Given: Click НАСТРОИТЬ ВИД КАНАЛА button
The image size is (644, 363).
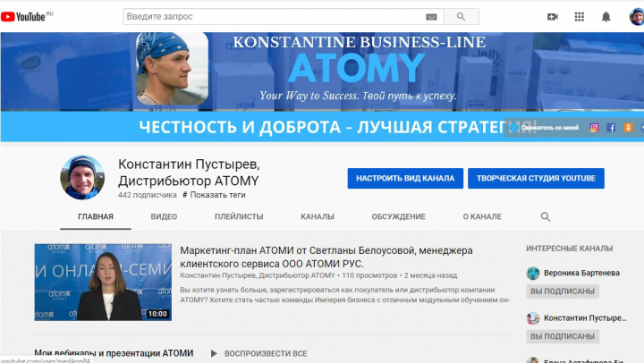Looking at the screenshot, I should tap(405, 178).
